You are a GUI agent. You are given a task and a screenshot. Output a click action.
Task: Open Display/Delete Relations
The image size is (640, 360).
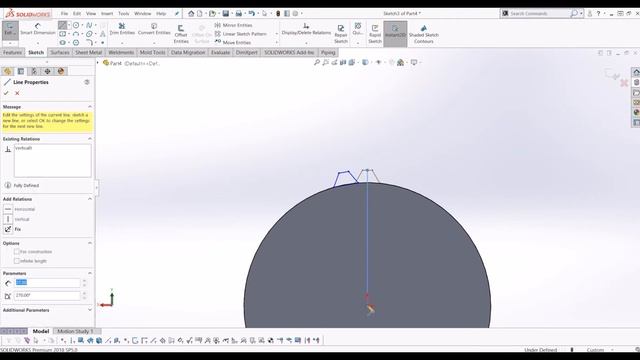click(x=306, y=29)
